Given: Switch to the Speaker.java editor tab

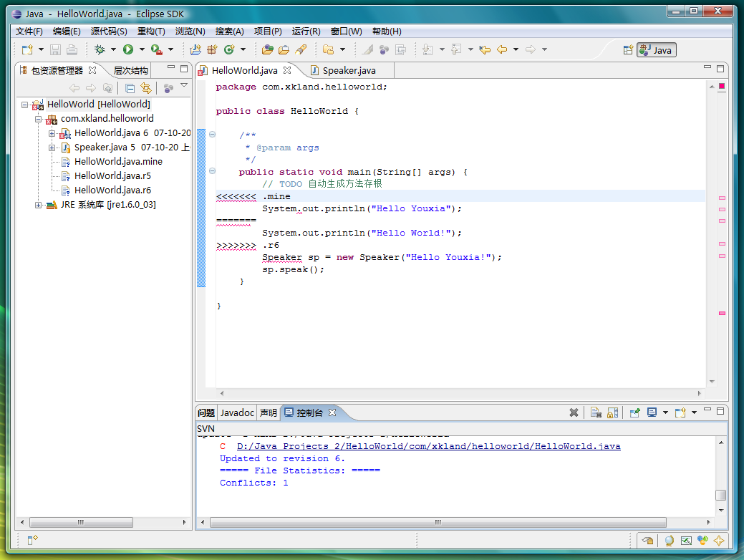Looking at the screenshot, I should pyautogui.click(x=349, y=71).
